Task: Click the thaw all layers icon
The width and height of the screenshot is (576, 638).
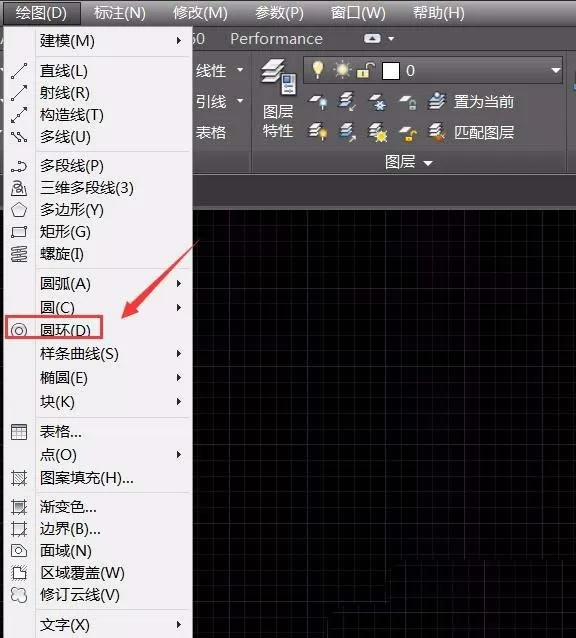Action: [378, 133]
